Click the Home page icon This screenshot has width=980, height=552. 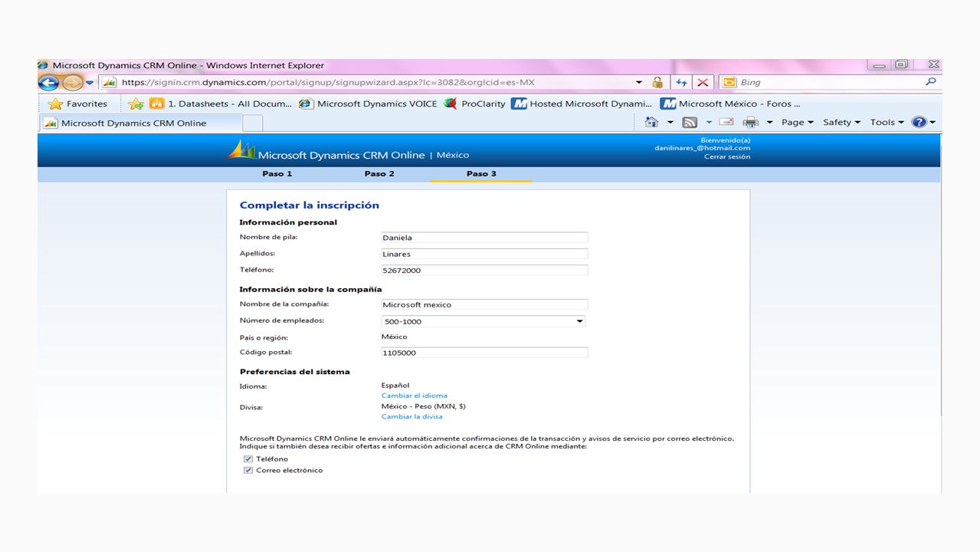coord(652,122)
